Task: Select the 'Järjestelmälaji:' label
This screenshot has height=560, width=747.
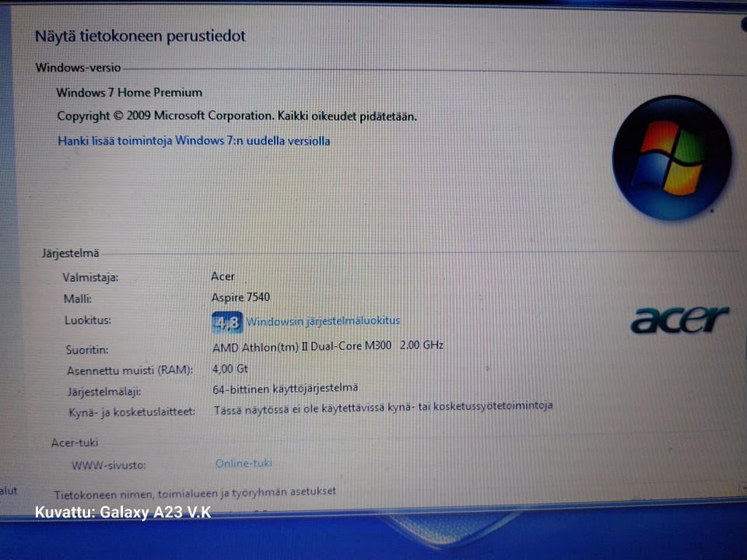Action: pos(104,392)
